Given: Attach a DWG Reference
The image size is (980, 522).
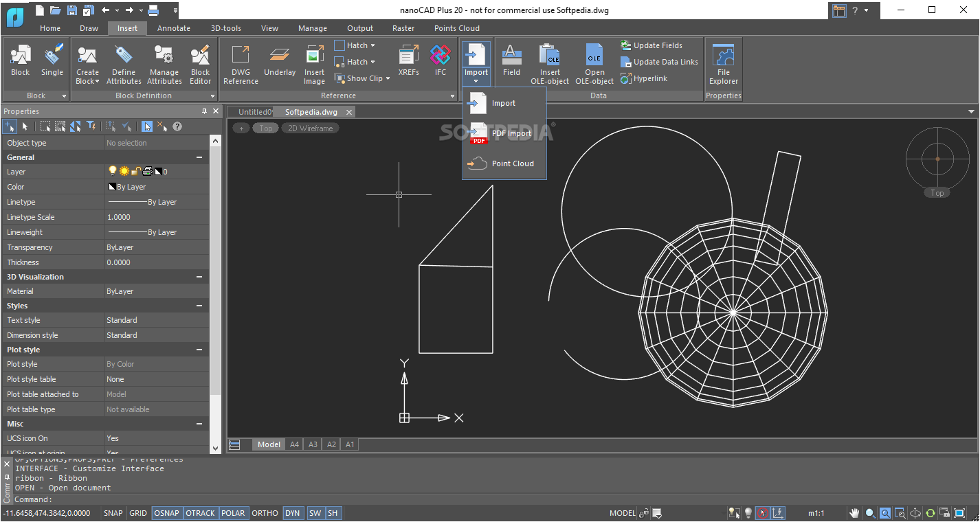Looking at the screenshot, I should coord(241,65).
